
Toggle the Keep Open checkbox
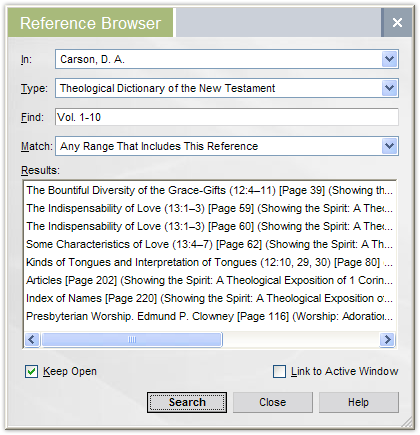point(31,371)
